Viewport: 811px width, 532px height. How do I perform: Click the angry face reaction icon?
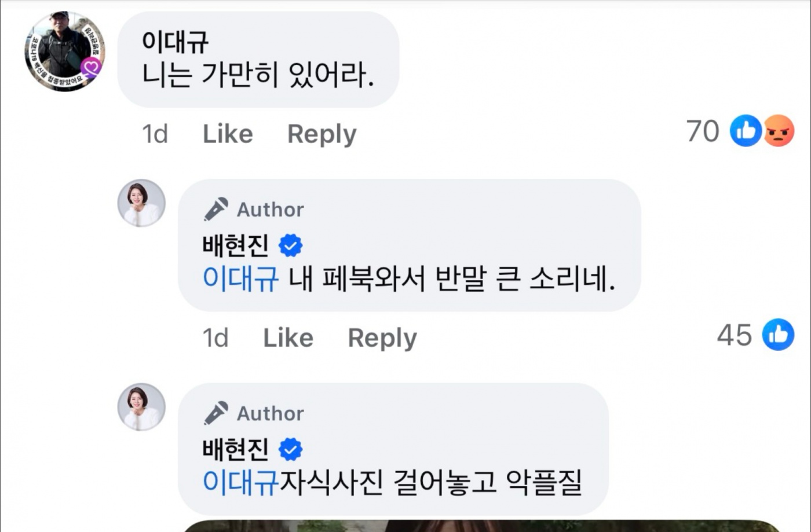pos(779,131)
